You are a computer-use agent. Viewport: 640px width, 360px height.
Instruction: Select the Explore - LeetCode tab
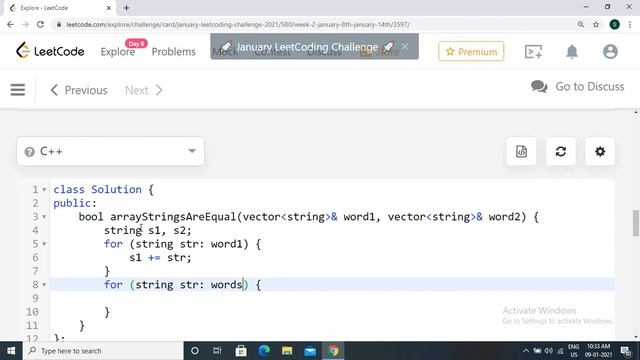(x=59, y=8)
